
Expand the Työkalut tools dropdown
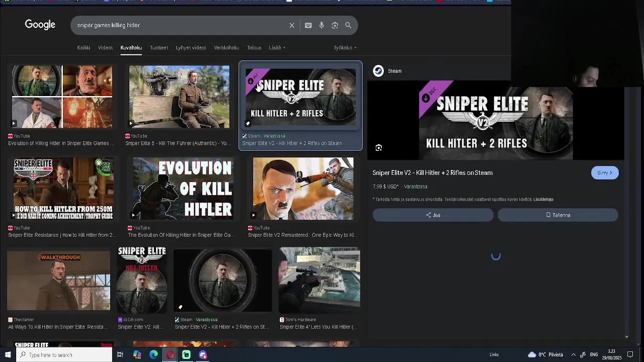(x=345, y=48)
